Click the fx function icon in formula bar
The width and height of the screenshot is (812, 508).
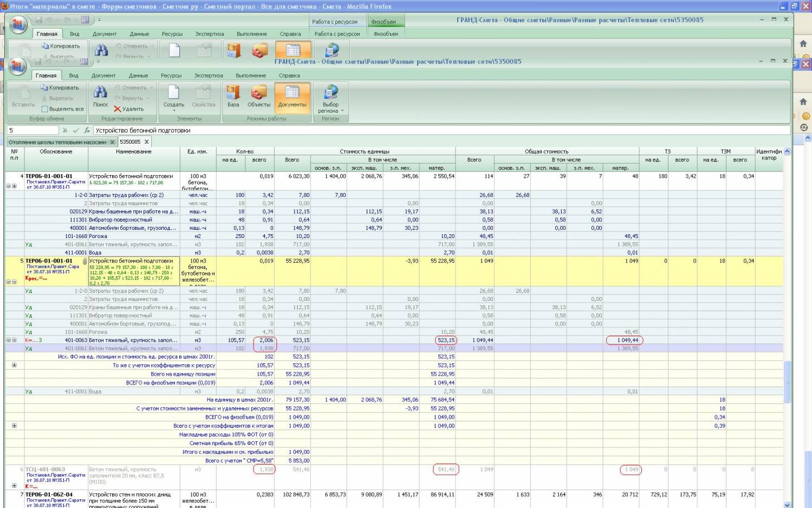pyautogui.click(x=87, y=131)
